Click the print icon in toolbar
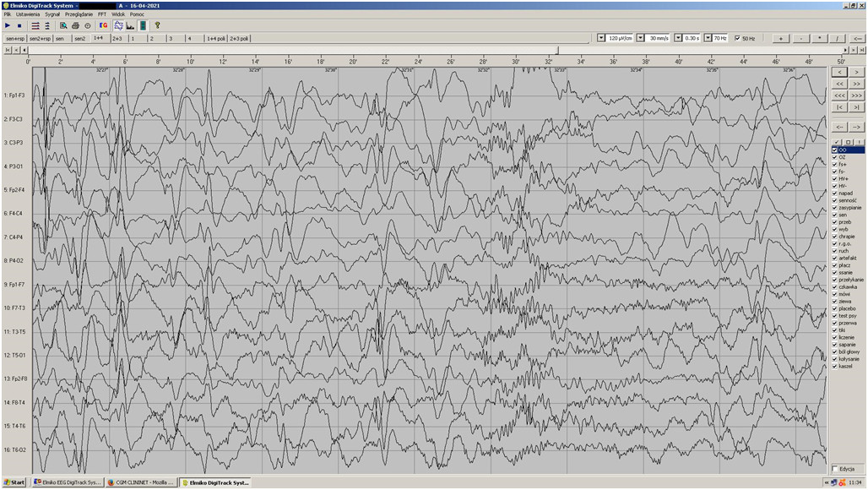The width and height of the screenshot is (868, 490). pyautogui.click(x=75, y=25)
